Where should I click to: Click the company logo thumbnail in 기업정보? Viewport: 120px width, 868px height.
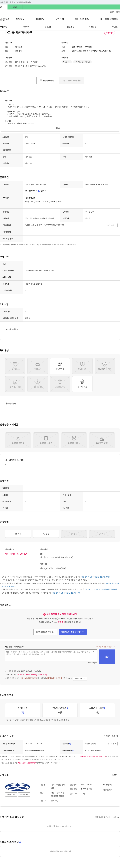point(17,787)
